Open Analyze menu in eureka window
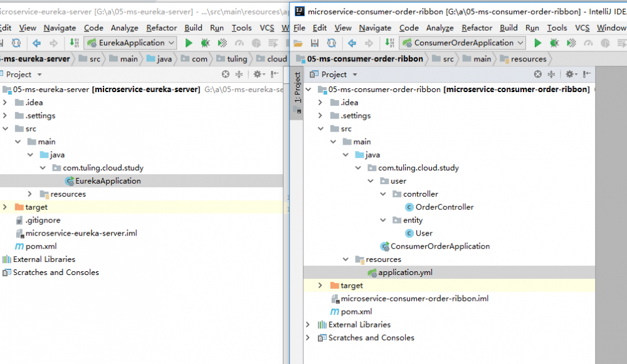The height and width of the screenshot is (364, 627). (x=124, y=28)
